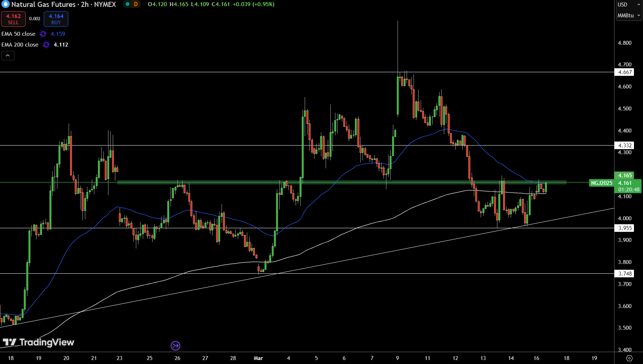Click the orange D delayed data badge
Image resolution: width=643 pixels, height=364 pixels.
point(136,4)
